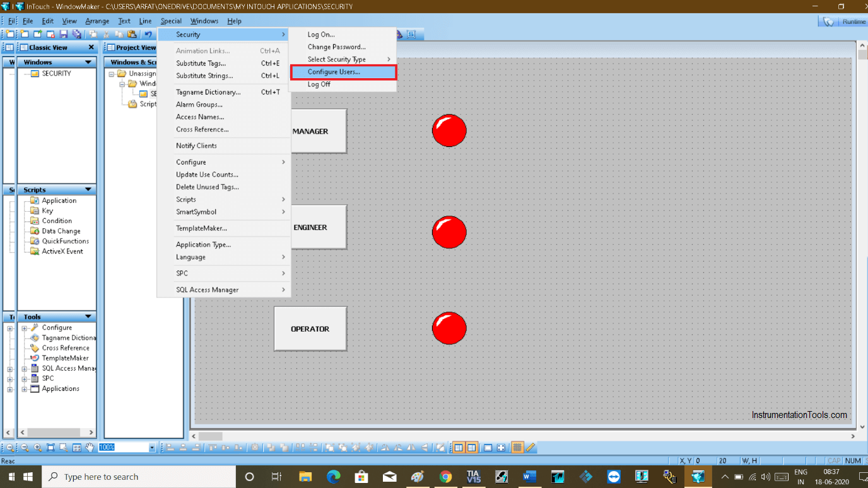Open File Explorer from taskbar

[x=305, y=477]
